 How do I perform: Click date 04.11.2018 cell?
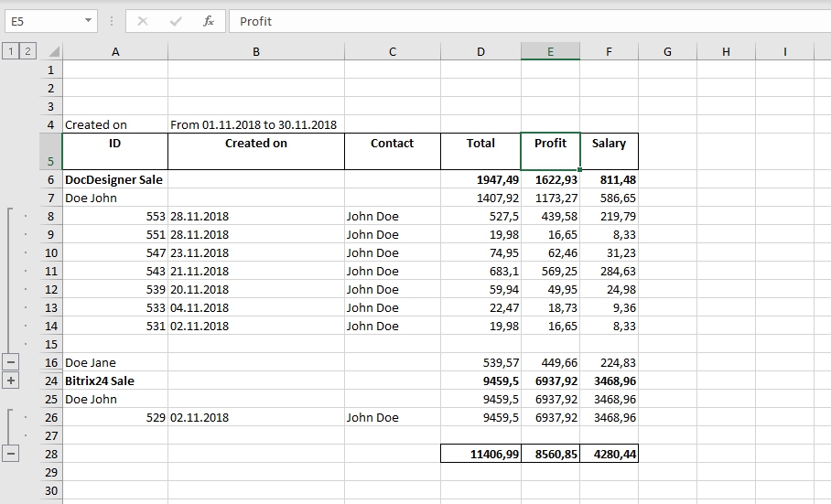pos(256,307)
